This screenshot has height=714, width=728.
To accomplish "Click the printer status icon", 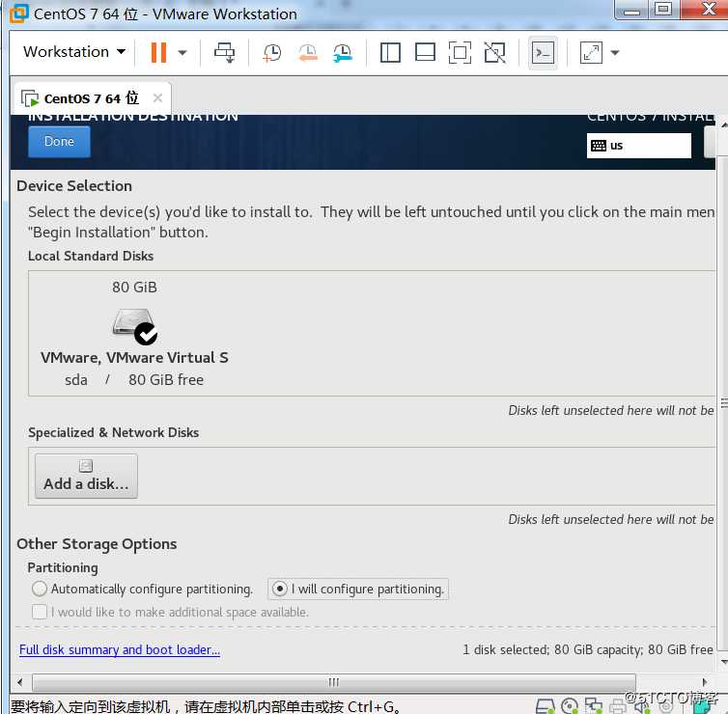I will pyautogui.click(x=618, y=707).
